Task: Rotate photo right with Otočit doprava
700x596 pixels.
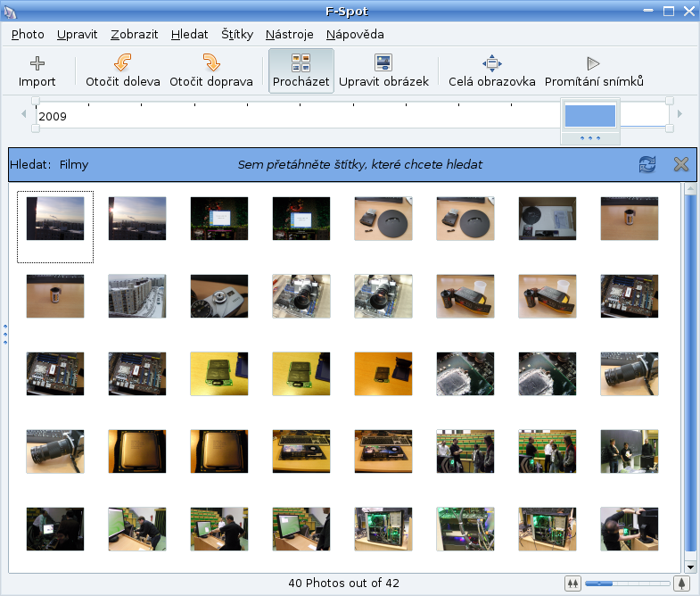Action: pyautogui.click(x=211, y=71)
